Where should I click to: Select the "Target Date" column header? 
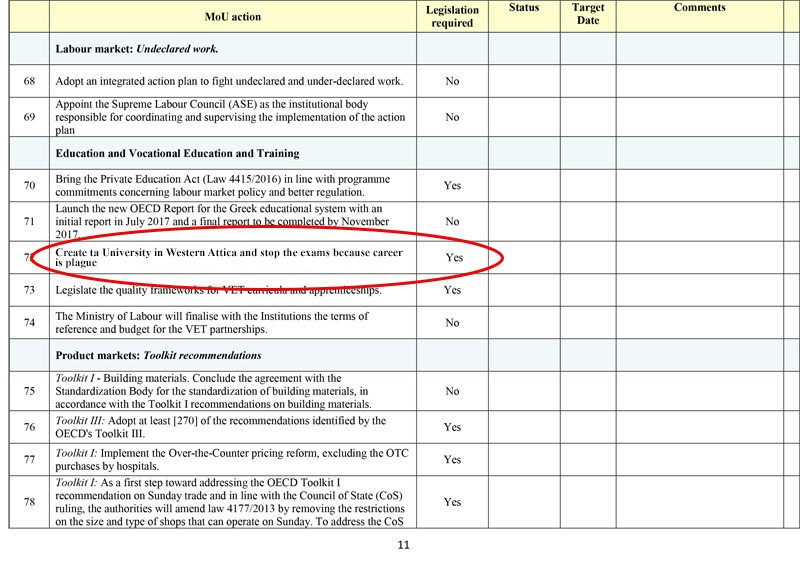pyautogui.click(x=587, y=14)
